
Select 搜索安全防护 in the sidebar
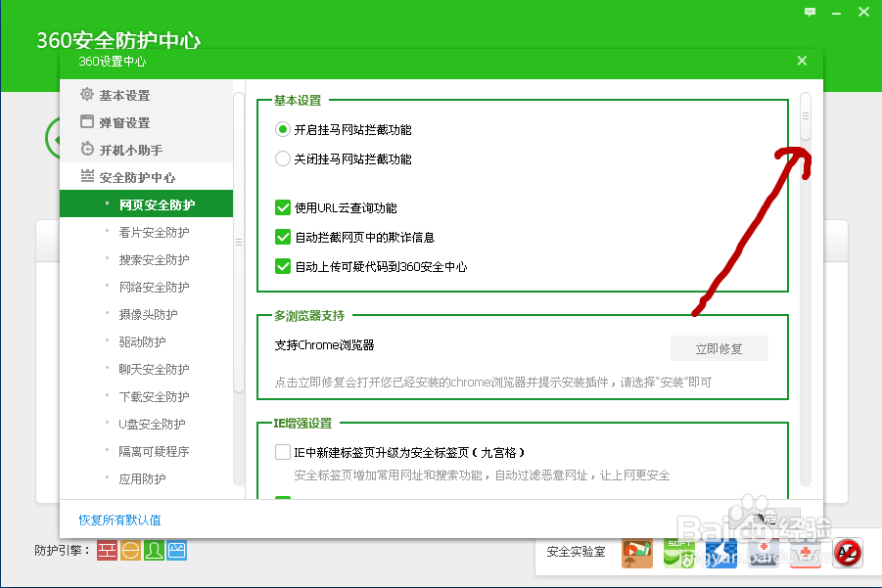pyautogui.click(x=154, y=259)
